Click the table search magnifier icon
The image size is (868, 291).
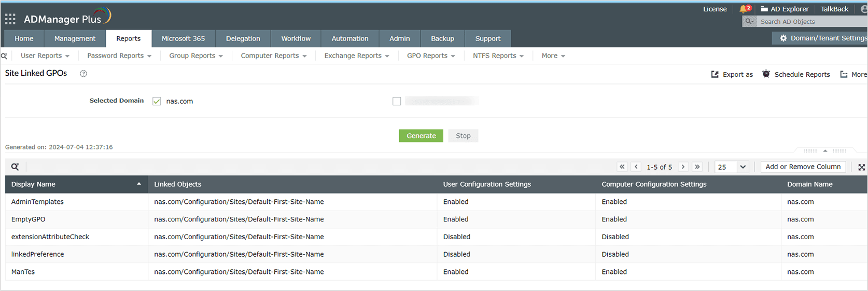pyautogui.click(x=15, y=167)
